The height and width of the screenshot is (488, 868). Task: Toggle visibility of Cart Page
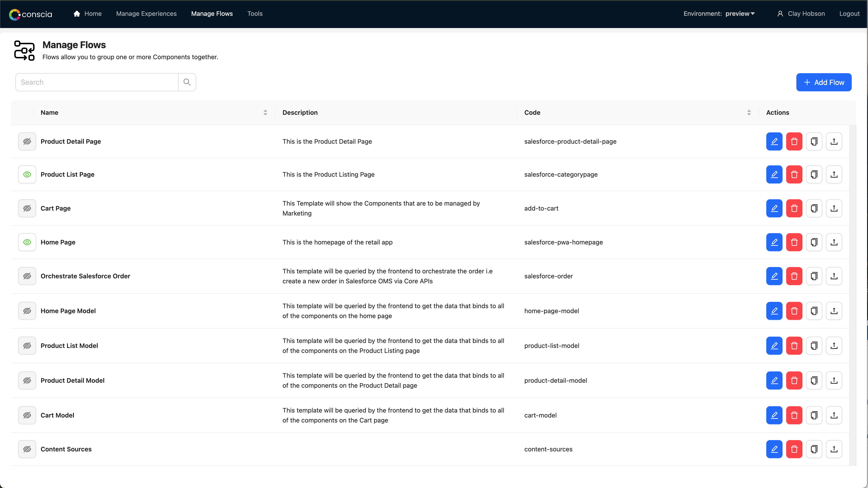coord(27,208)
